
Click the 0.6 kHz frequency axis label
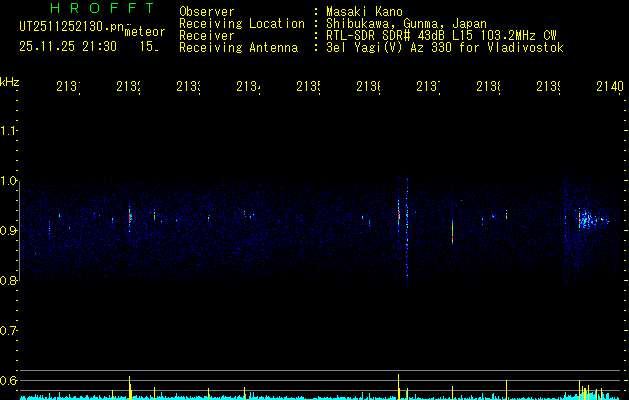coord(8,380)
